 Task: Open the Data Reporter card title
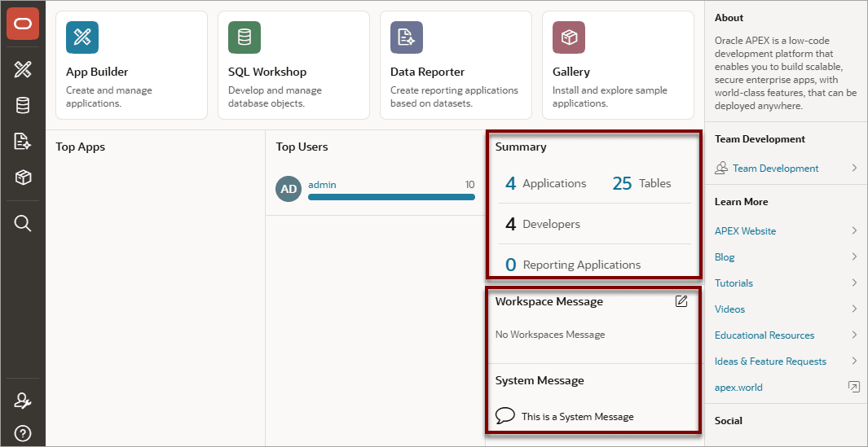tap(427, 72)
